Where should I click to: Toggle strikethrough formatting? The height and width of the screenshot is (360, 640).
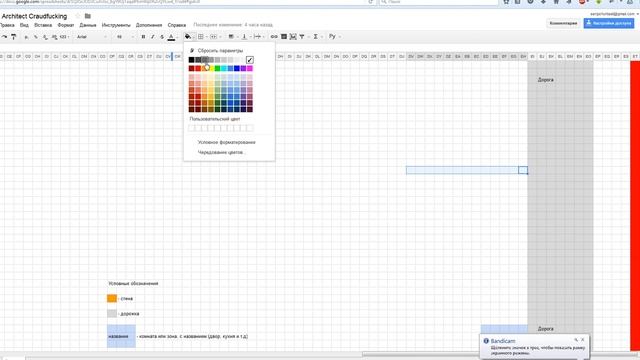click(162, 37)
